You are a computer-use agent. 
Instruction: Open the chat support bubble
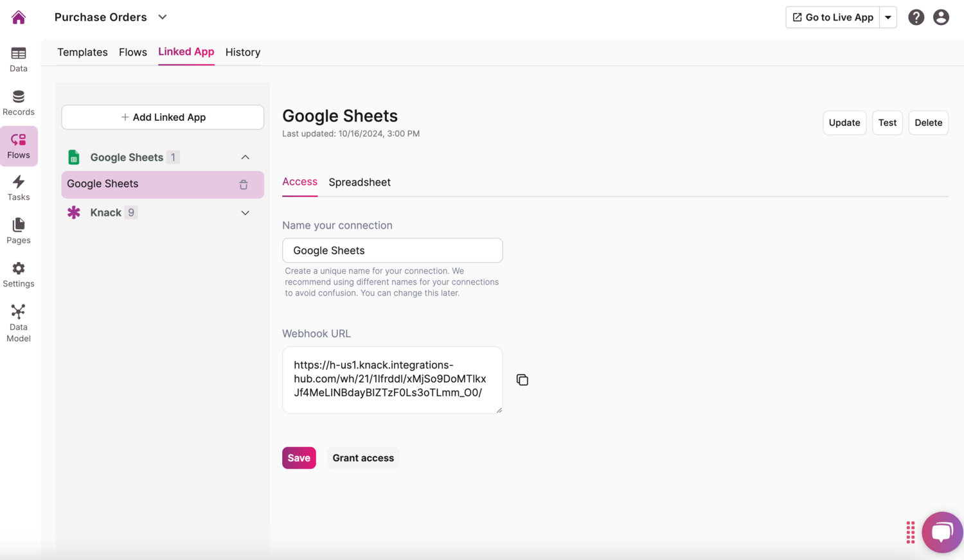click(942, 532)
